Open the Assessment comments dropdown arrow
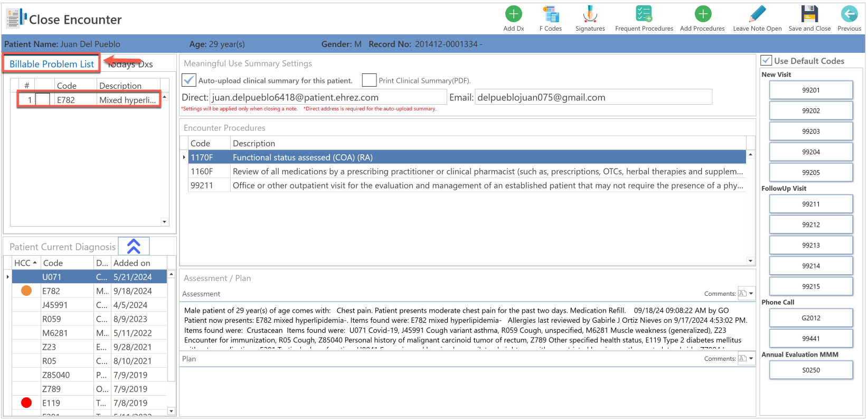Screen dimensions: 868x420 [x=751, y=293]
